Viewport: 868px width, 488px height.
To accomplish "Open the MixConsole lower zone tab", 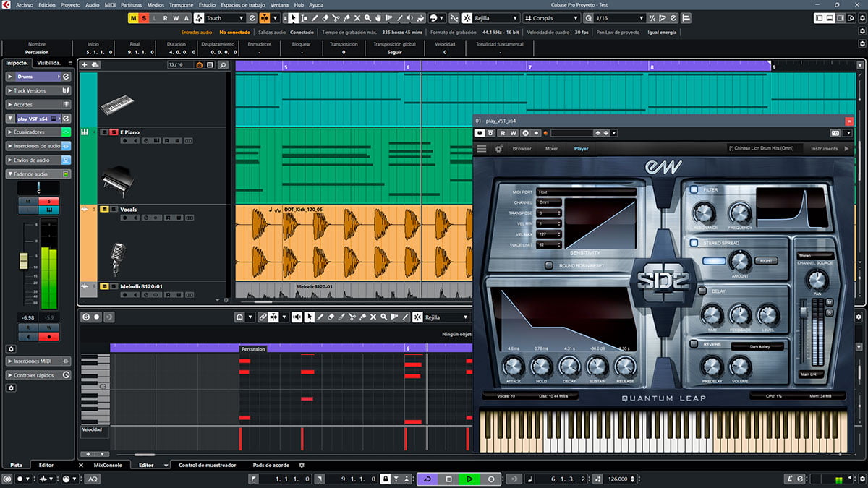I will (x=108, y=465).
